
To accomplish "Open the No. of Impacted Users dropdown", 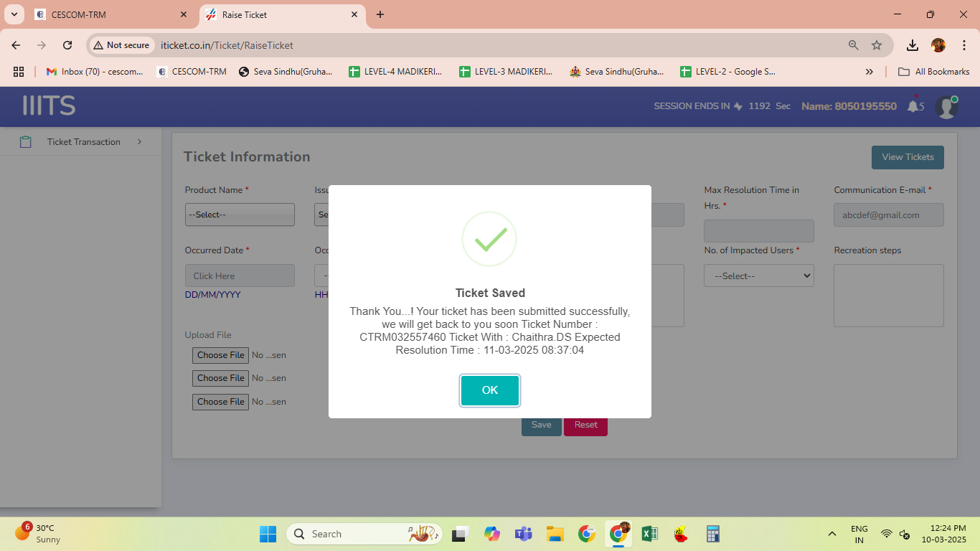I will (x=759, y=275).
